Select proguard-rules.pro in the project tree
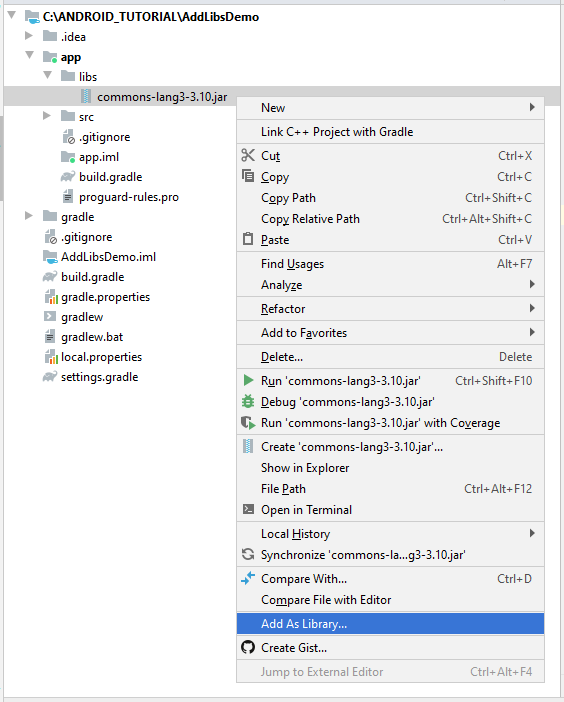564x702 pixels. 128,197
